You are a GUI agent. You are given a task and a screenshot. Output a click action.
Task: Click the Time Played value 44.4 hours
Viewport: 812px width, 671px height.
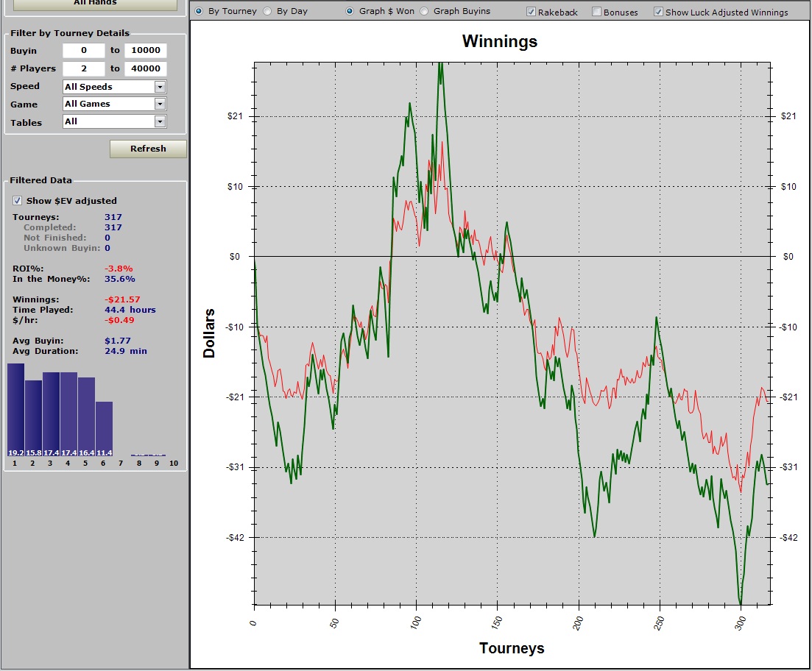(x=130, y=310)
